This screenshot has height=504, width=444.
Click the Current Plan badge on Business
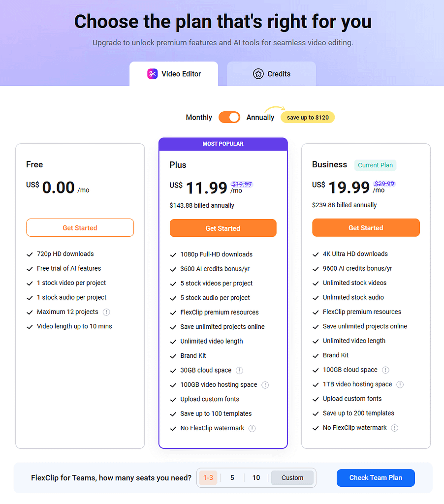tap(375, 165)
